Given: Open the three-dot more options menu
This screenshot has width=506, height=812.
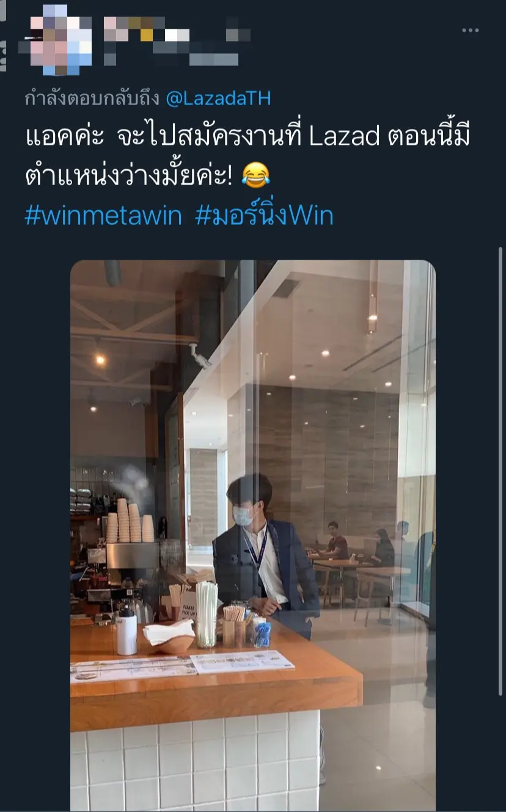Looking at the screenshot, I should point(470,30).
